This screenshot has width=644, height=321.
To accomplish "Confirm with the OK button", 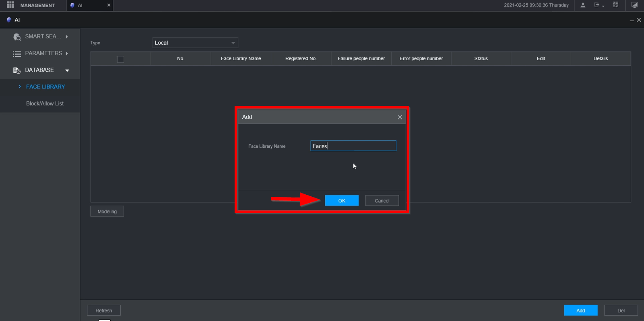I will pos(341,201).
